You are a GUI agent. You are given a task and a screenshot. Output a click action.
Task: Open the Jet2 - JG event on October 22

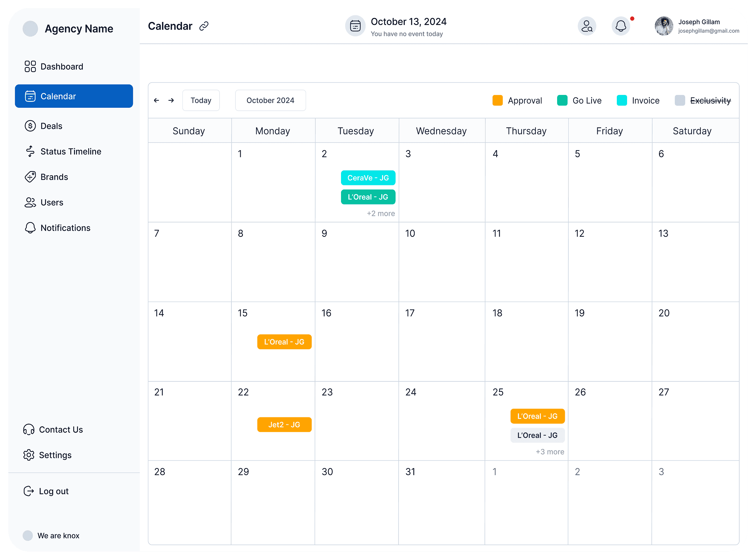(284, 424)
